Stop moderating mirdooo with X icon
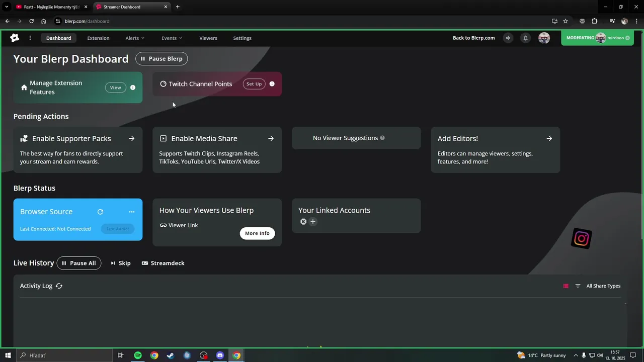Image resolution: width=644 pixels, height=362 pixels. [x=627, y=38]
